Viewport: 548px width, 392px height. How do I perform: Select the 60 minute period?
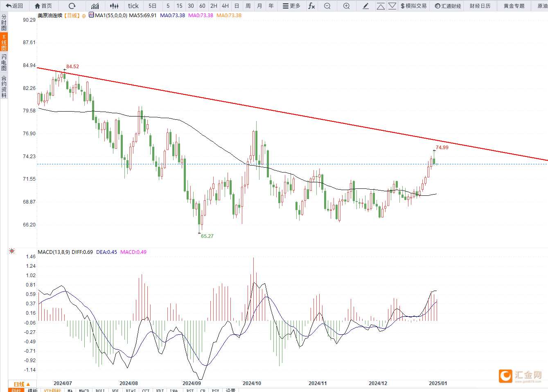coord(202,6)
